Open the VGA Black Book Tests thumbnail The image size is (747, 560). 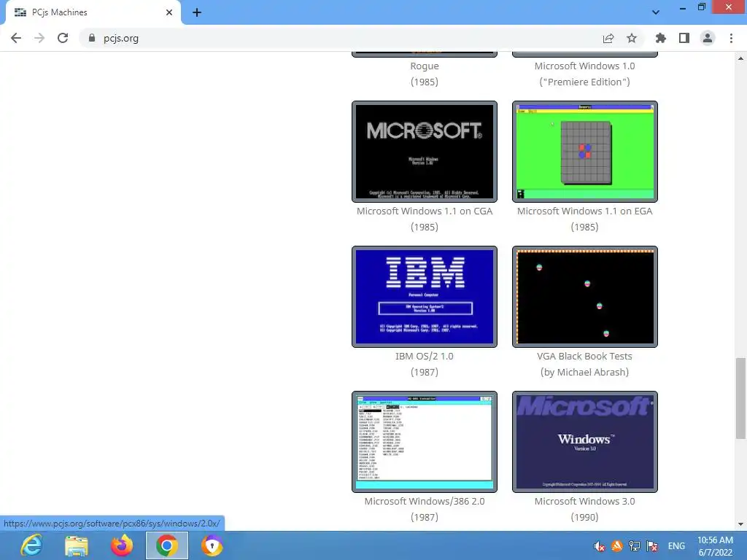click(584, 297)
